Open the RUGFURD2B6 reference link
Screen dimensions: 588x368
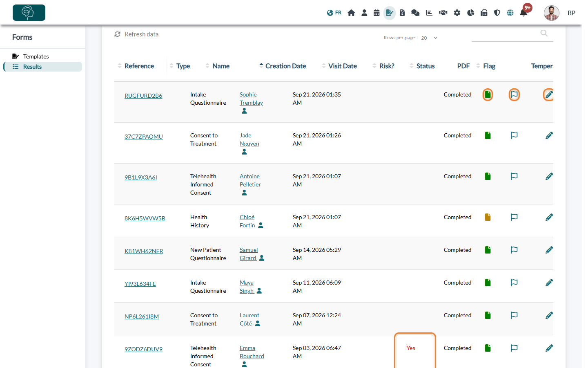point(143,96)
